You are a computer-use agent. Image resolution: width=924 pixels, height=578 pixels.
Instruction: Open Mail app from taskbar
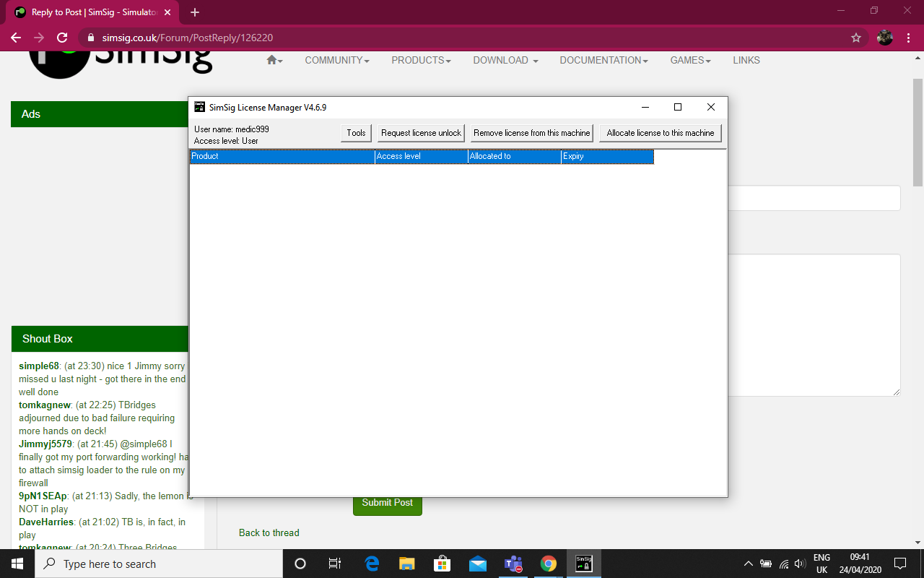pos(478,564)
